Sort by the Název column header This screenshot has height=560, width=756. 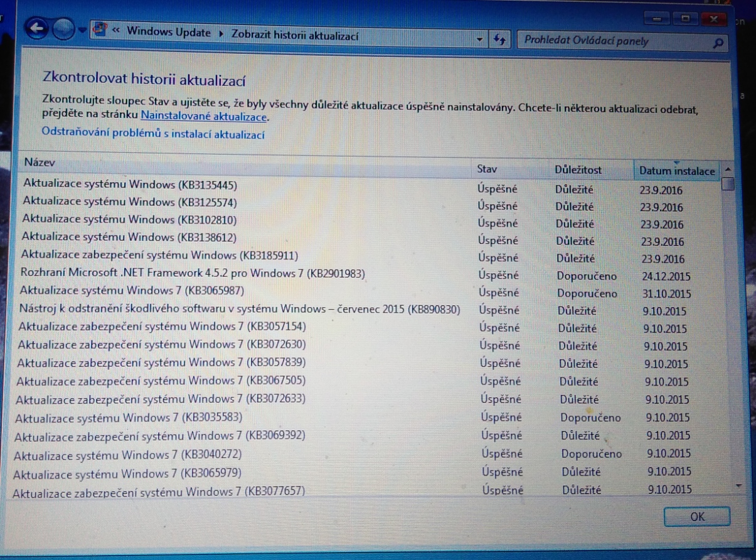click(245, 163)
